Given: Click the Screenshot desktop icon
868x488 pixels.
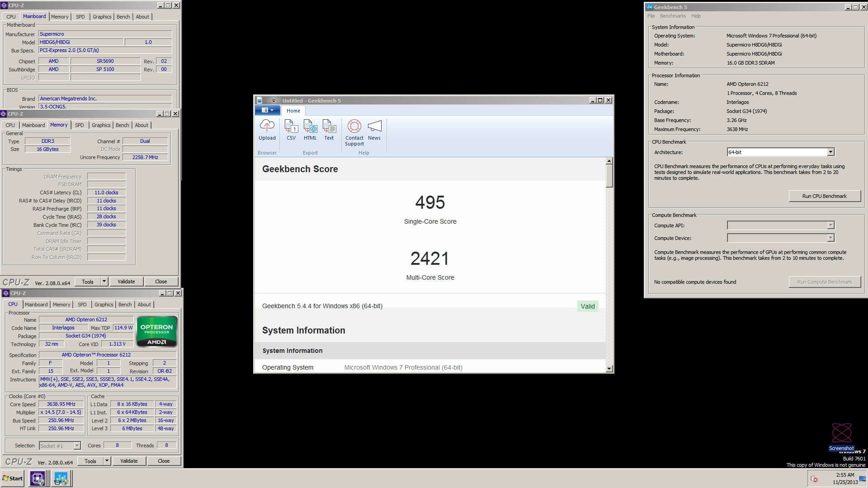Looking at the screenshot, I should [841, 437].
